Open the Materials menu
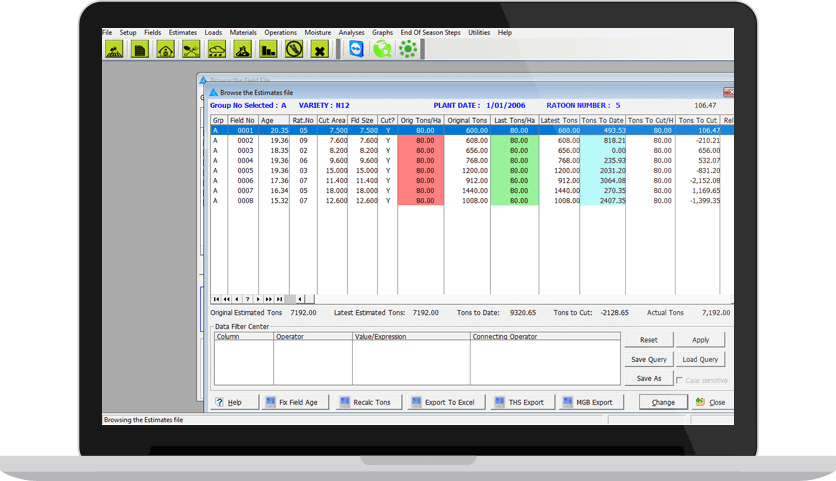Screen dimensions: 836x481 point(243,33)
